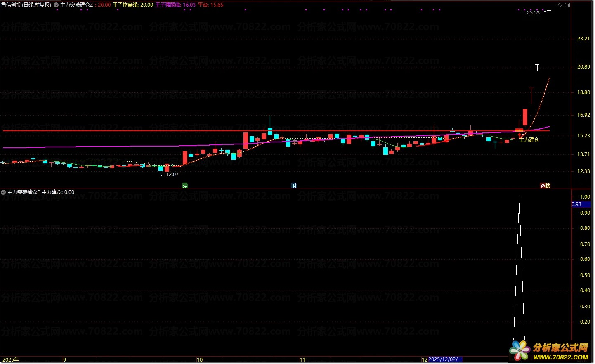The width and height of the screenshot is (595, 364).
Task: Click the blue 财 event marker
Action: 294,186
